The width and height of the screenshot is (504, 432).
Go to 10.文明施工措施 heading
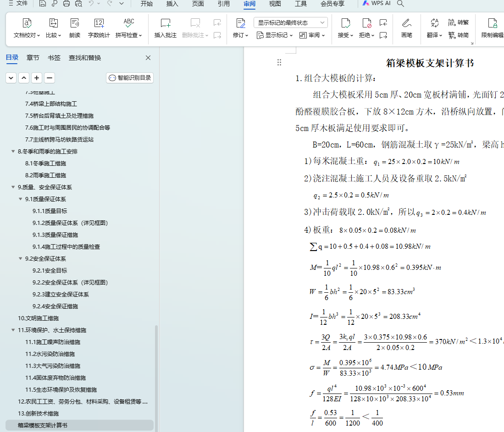[x=38, y=318]
